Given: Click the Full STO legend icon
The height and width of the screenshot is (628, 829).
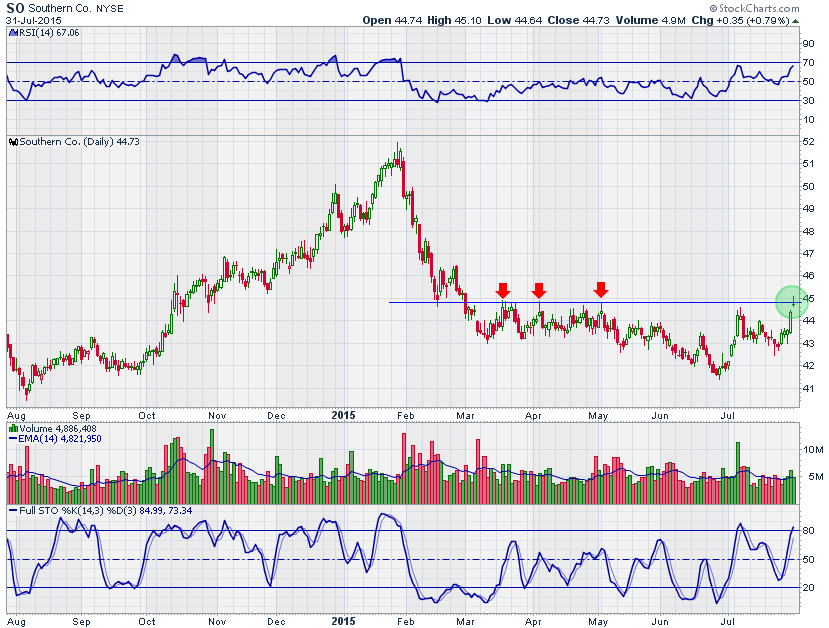Looking at the screenshot, I should (10, 511).
